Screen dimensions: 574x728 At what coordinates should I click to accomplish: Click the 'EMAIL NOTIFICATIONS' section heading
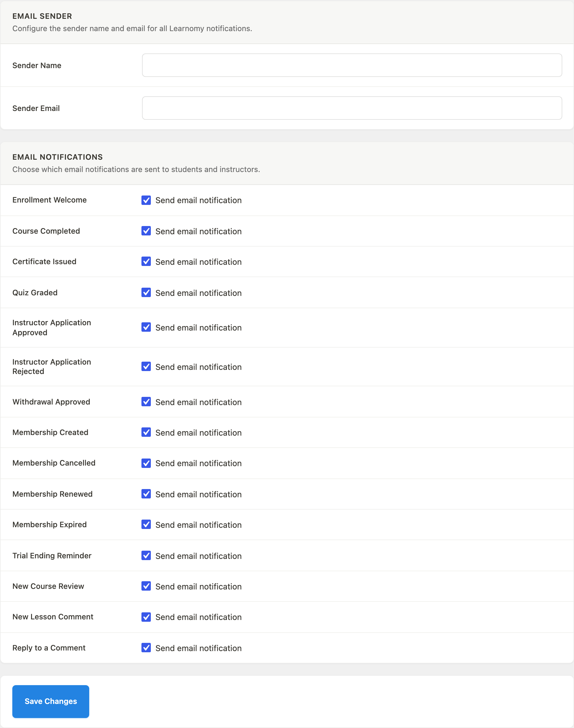click(x=58, y=157)
